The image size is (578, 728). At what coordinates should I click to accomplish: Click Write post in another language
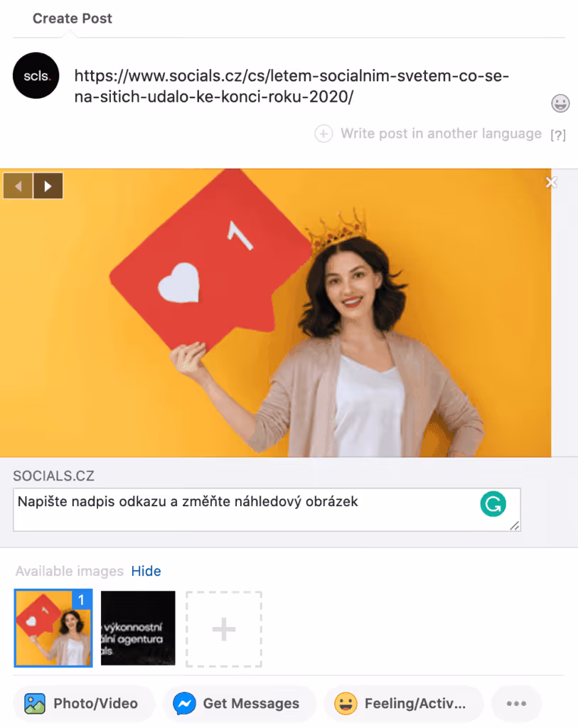pos(441,134)
